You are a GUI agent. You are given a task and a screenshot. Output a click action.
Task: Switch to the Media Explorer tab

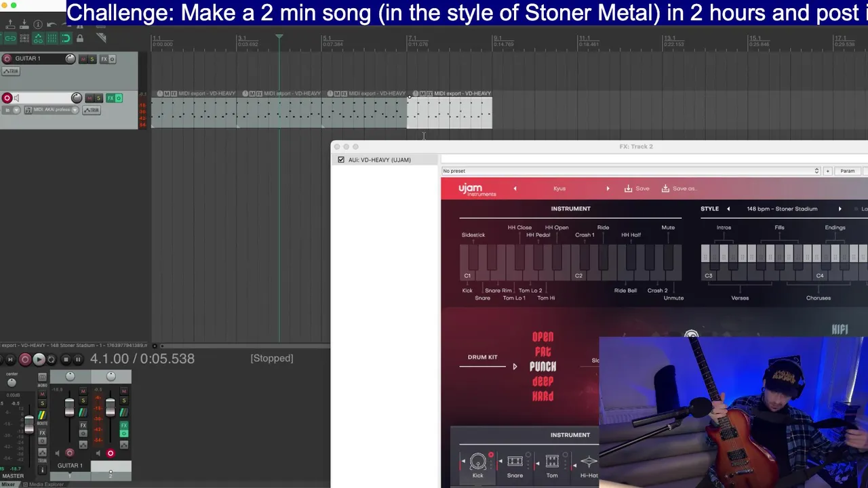(x=45, y=485)
